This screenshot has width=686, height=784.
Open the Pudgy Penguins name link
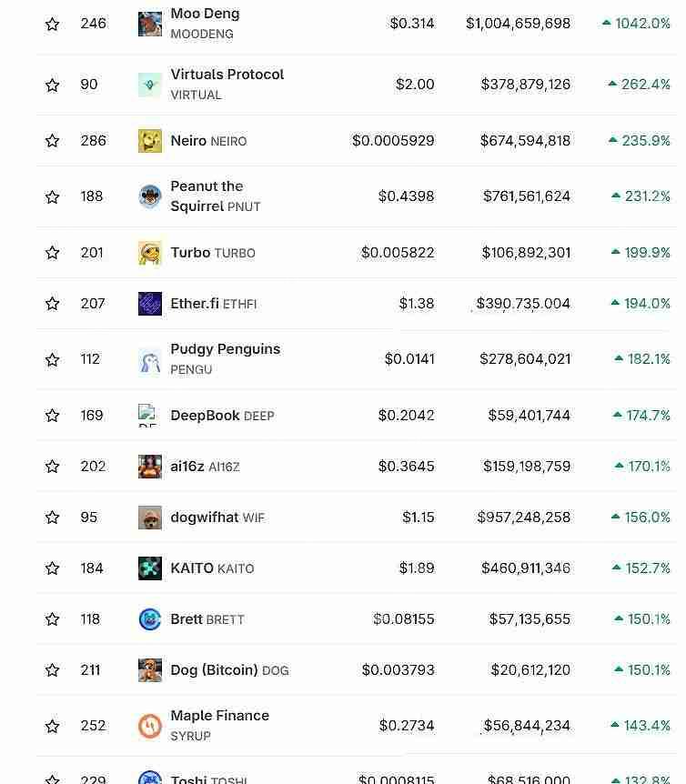coord(225,349)
